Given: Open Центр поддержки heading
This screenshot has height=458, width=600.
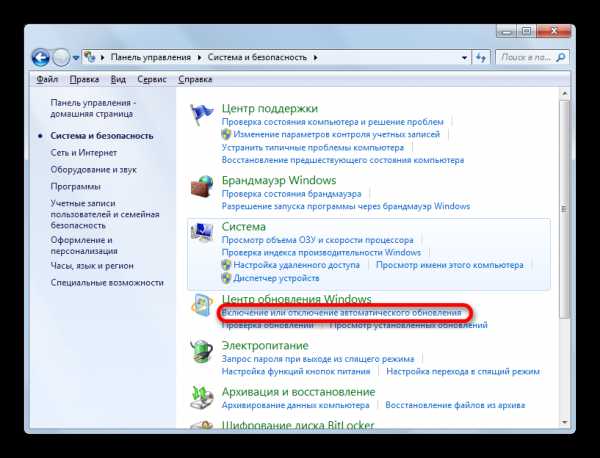Looking at the screenshot, I should (270, 108).
